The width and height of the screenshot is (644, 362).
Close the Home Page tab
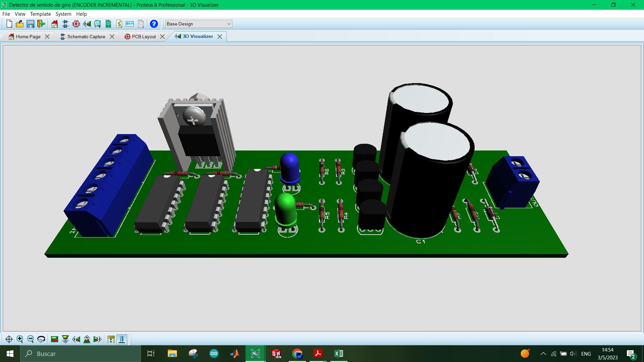pyautogui.click(x=47, y=37)
